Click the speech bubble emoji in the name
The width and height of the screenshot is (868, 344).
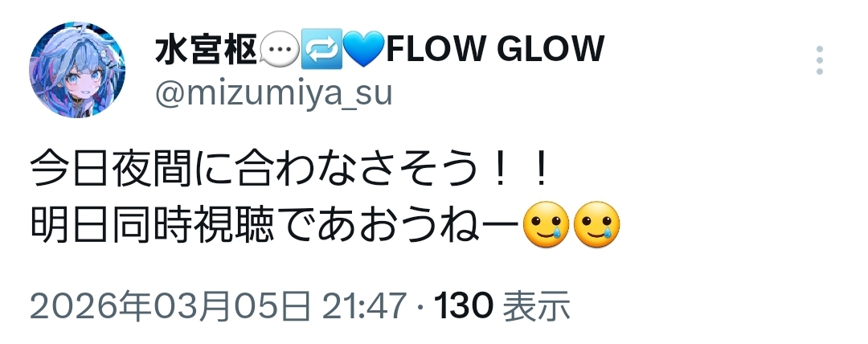(280, 49)
